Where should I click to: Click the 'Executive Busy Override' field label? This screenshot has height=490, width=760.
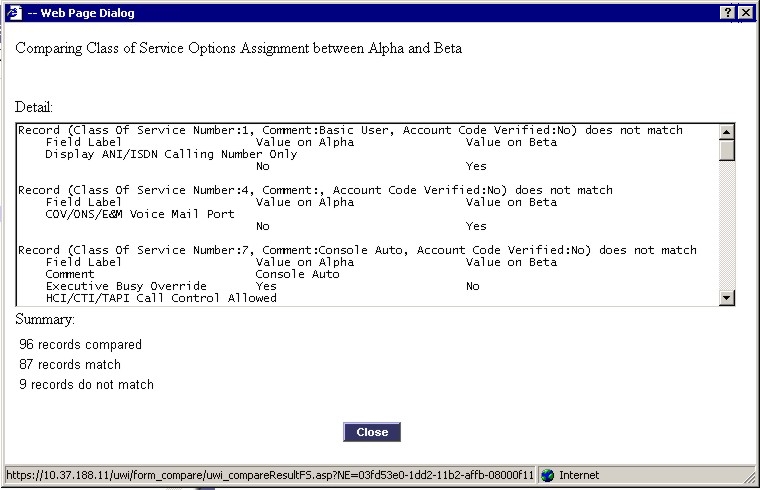[126, 286]
